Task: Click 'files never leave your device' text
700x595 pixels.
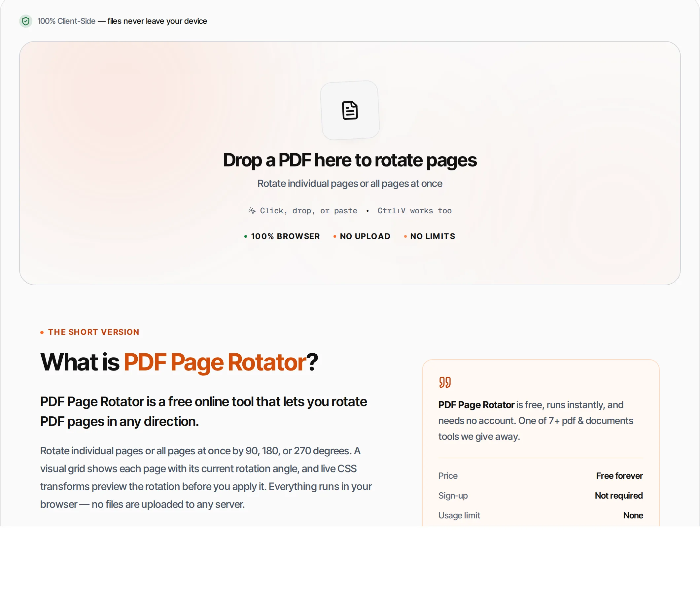Action: pos(157,21)
